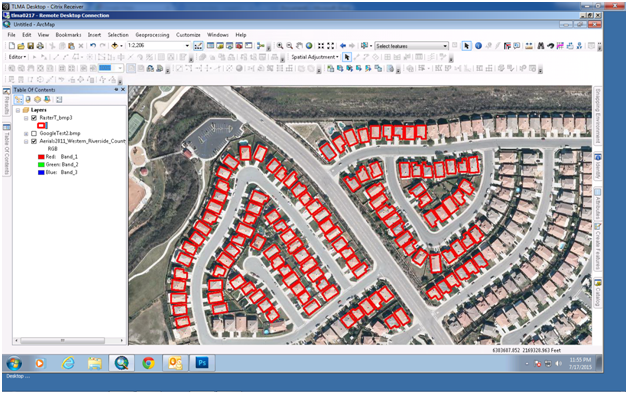This screenshot has height=394, width=628.
Task: Open Photoshop from the taskbar
Action: 202,363
